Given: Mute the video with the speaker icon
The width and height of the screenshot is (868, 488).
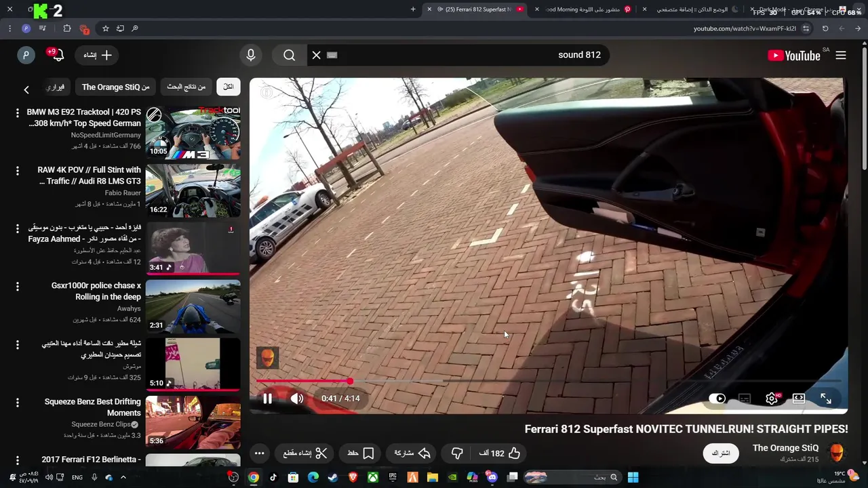Looking at the screenshot, I should (x=297, y=399).
